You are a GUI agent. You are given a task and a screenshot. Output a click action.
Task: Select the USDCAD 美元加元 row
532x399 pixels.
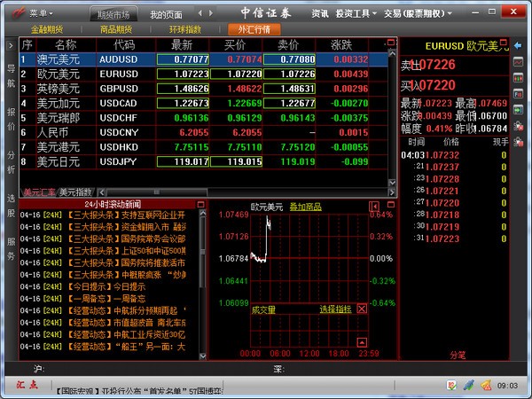pos(204,103)
